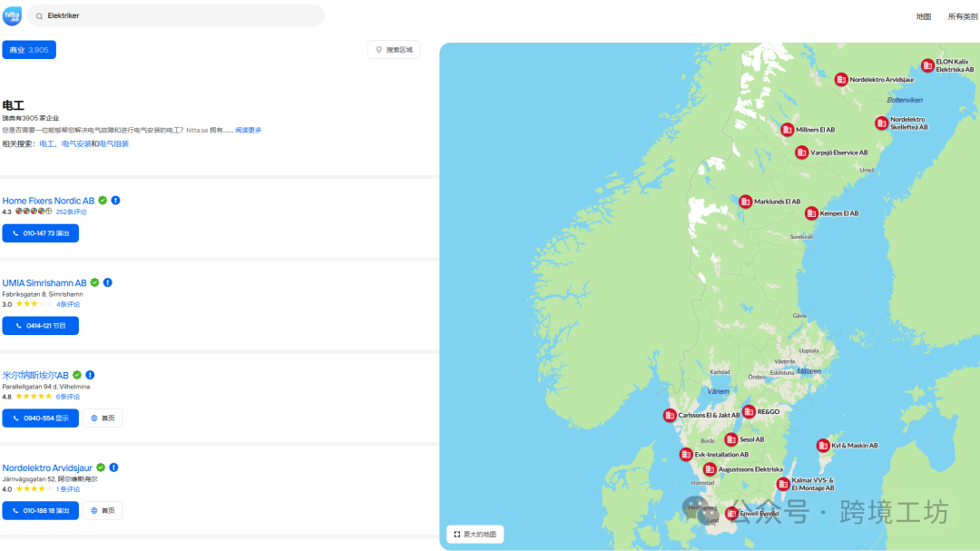Expand the map with 更大的地图 button

click(x=475, y=534)
